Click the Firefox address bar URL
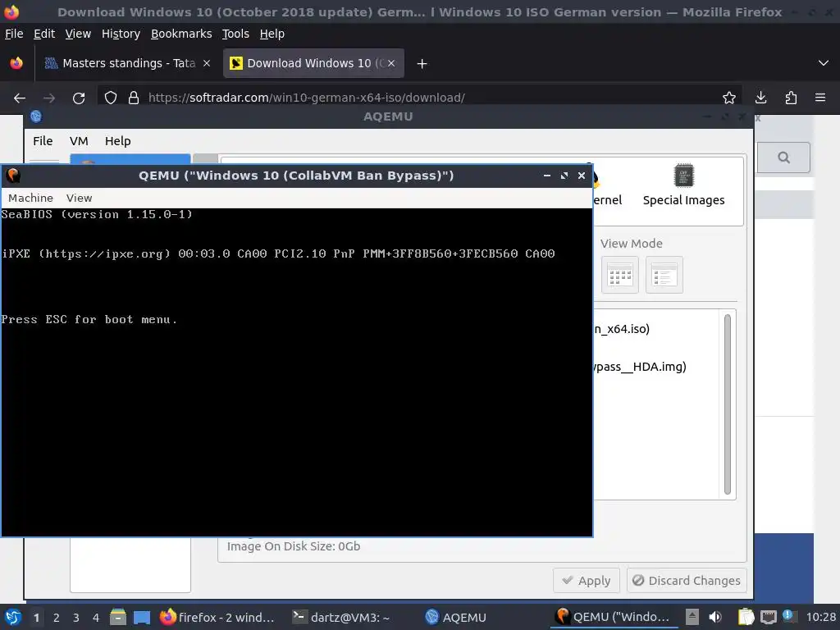This screenshot has height=630, width=840. coord(307,98)
